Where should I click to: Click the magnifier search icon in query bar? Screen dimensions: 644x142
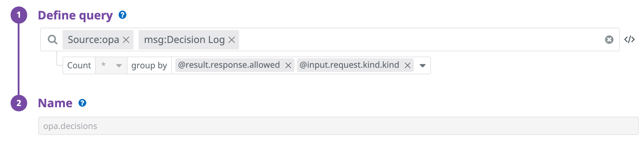click(53, 39)
